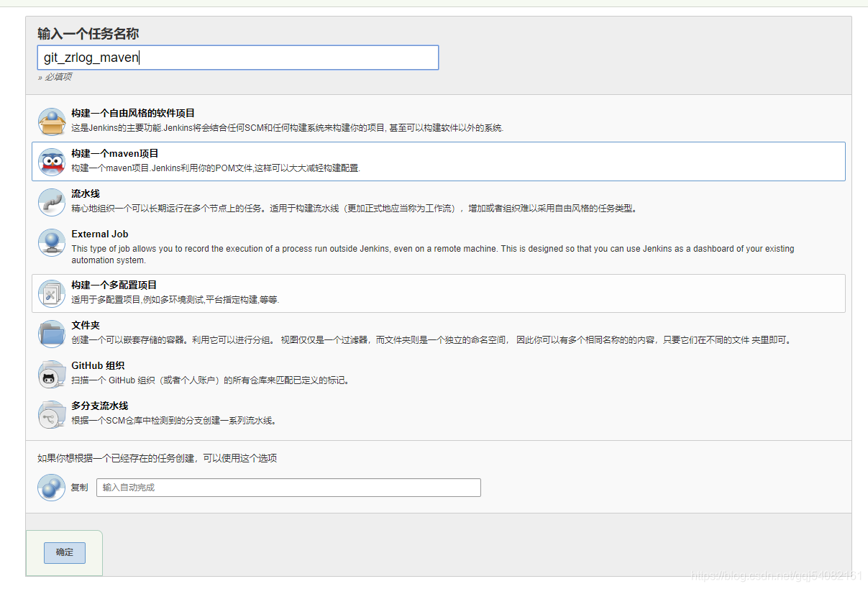Click the pipeline description about 多个节点
Viewport: 868px width, 589px height.
354,209
